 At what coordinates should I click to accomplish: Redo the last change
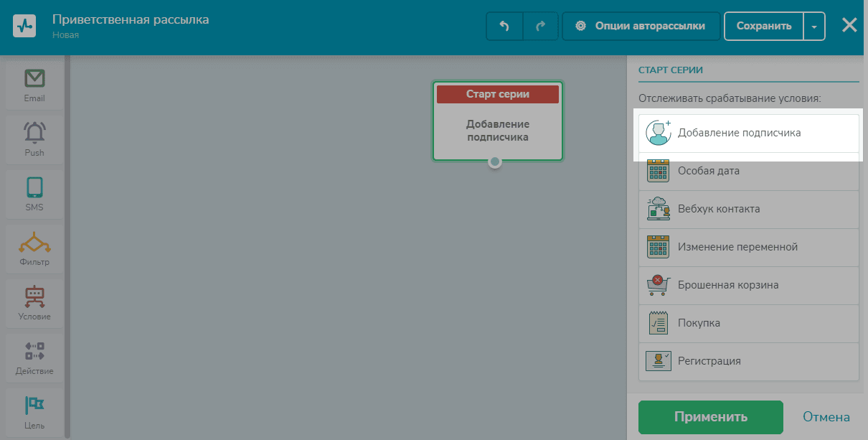click(x=541, y=26)
